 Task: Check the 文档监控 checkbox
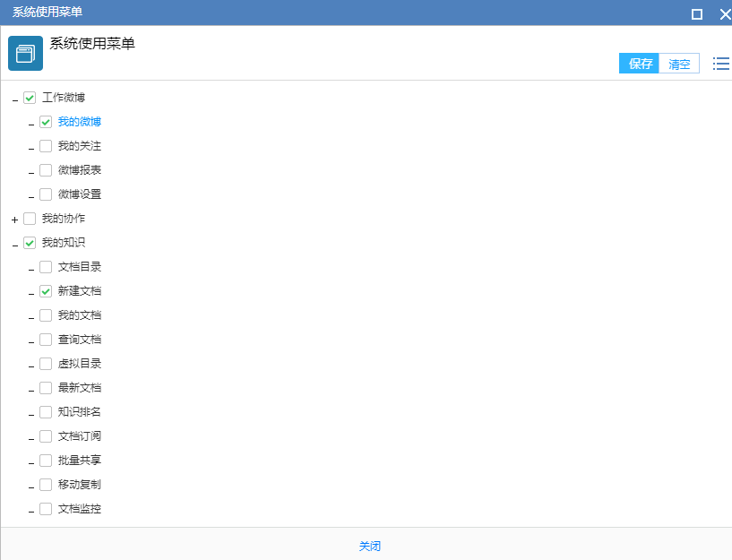click(46, 509)
